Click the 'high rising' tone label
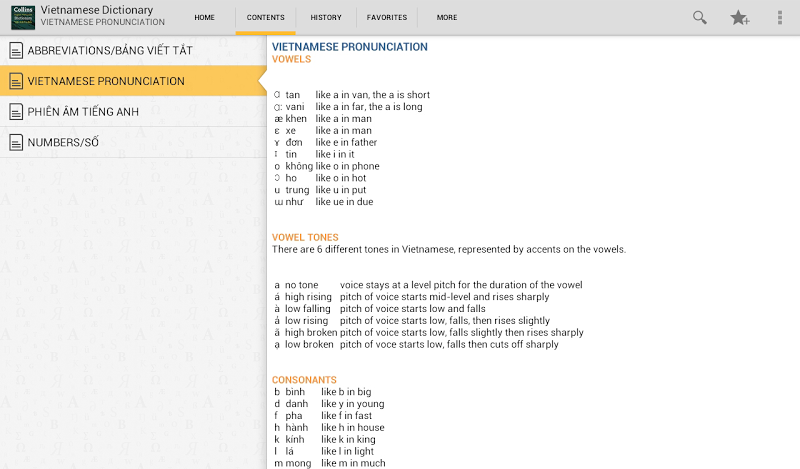800x469 pixels. pos(308,297)
